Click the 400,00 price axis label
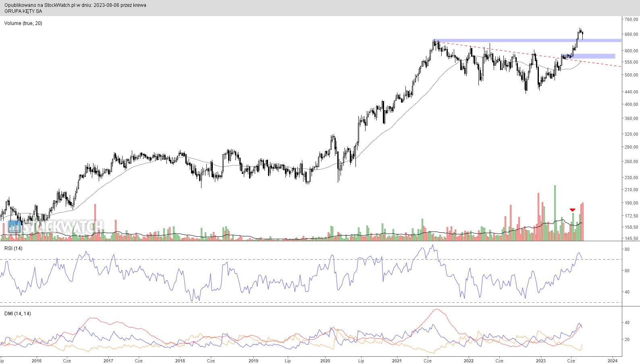The height and width of the screenshot is (364, 640). point(632,105)
